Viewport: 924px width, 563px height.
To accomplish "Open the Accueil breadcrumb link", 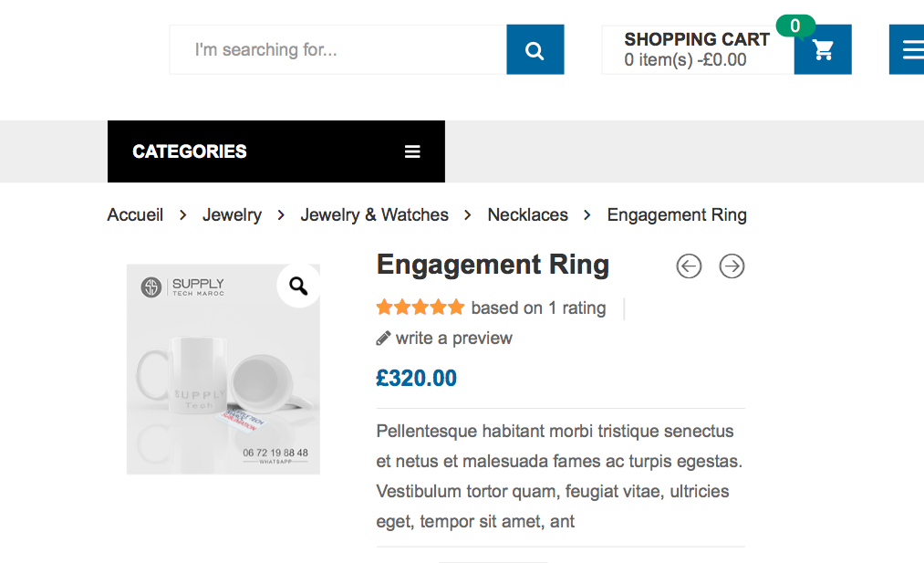I will [135, 214].
